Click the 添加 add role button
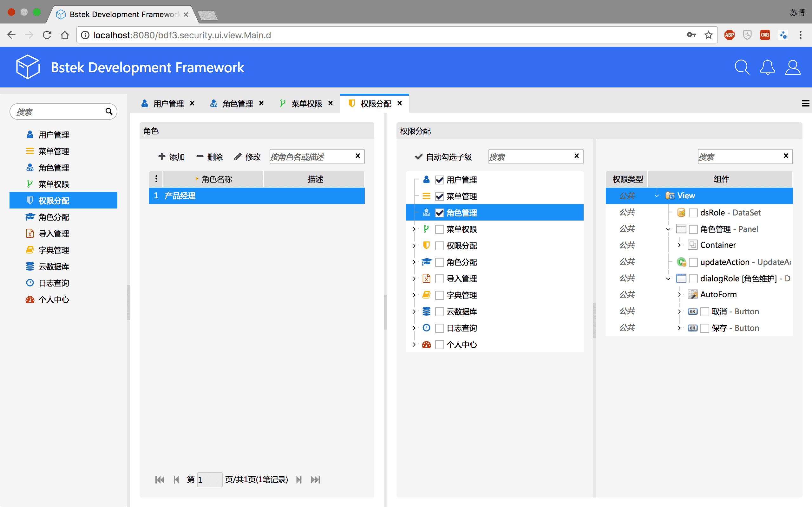 (172, 157)
